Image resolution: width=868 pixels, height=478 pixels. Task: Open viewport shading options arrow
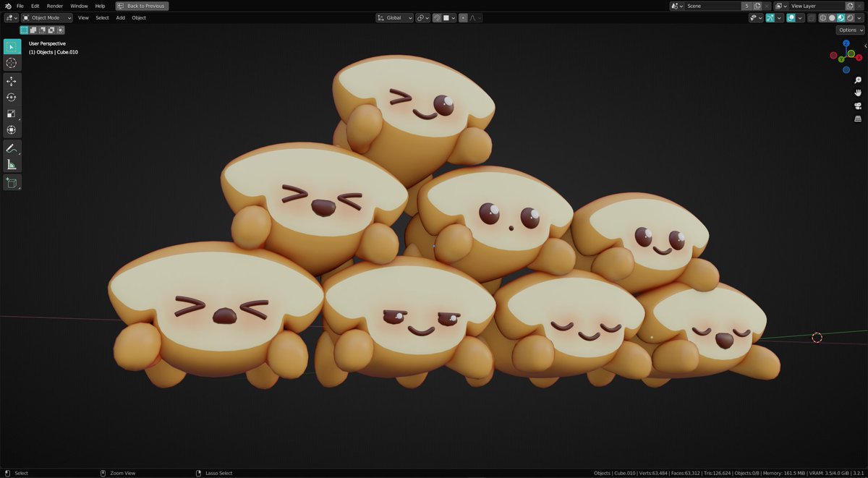tap(859, 17)
